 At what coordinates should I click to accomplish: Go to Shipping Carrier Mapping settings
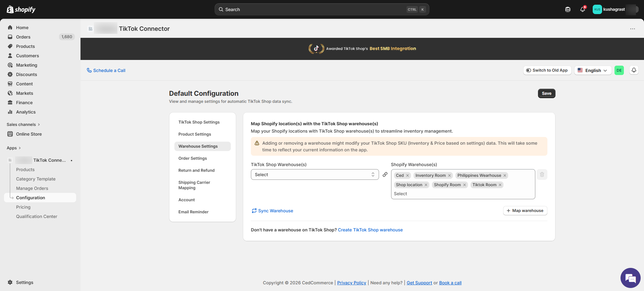click(x=194, y=185)
